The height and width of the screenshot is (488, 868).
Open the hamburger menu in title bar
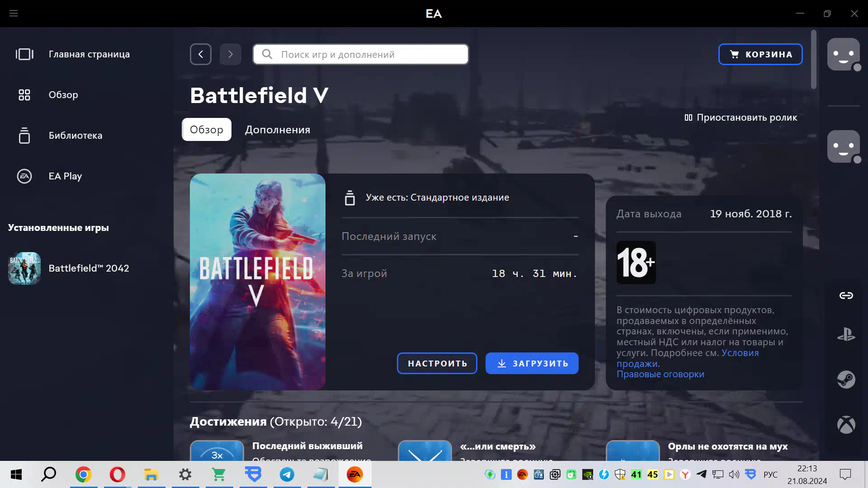tap(14, 13)
